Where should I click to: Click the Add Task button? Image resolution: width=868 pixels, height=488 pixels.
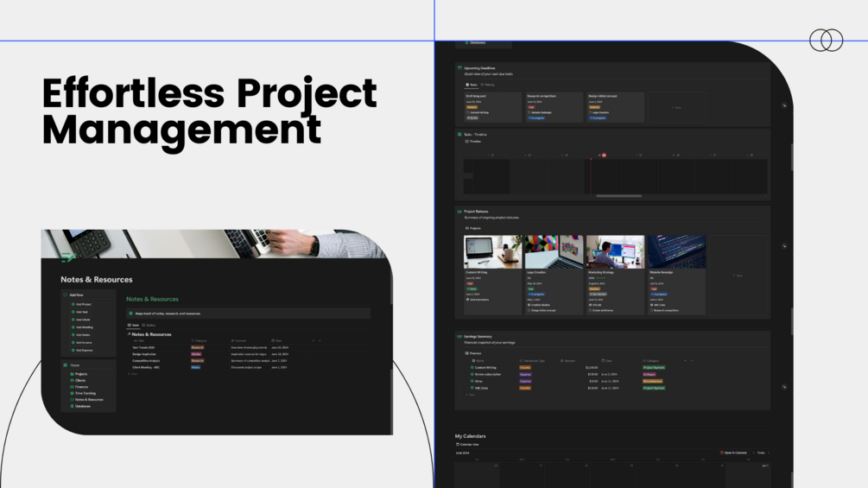click(x=79, y=312)
